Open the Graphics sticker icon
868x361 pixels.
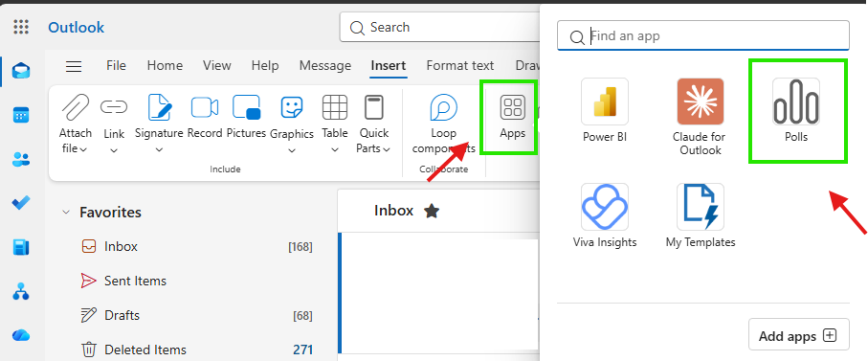tap(292, 107)
